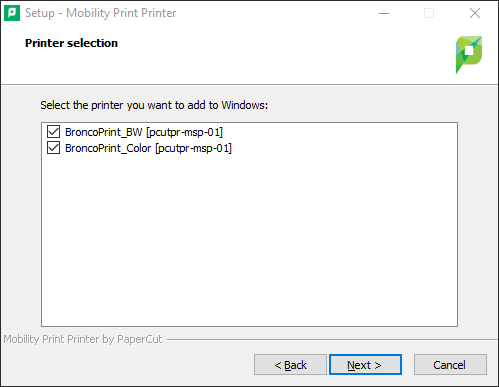Click the PaperCut icon in the title bar

tap(12, 13)
